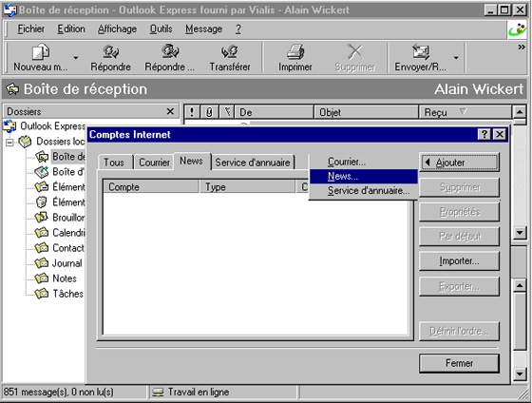Click the Nouveau message toolbar icon
This screenshot has height=403, width=532.
click(x=41, y=52)
